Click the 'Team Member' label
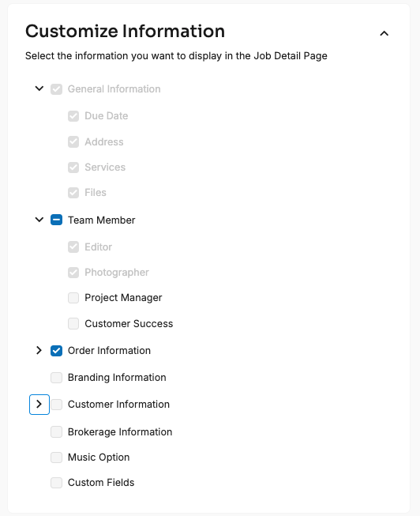This screenshot has height=516, width=420. (x=101, y=220)
